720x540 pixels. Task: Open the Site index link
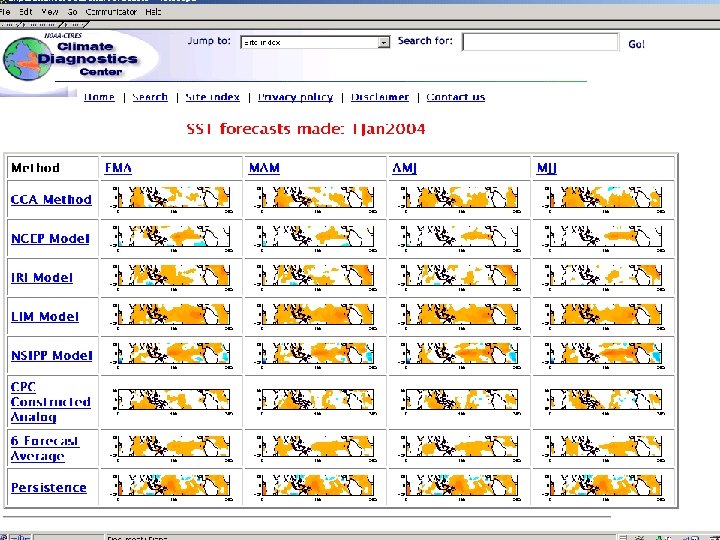213,97
